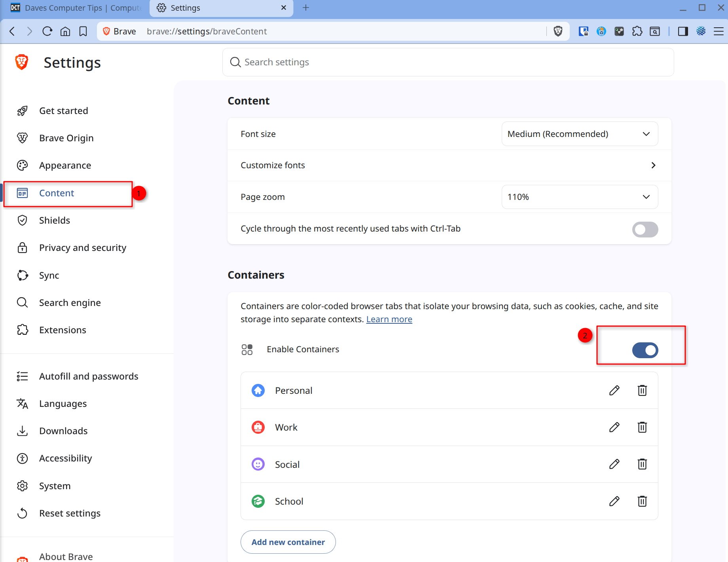Image resolution: width=728 pixels, height=562 pixels.
Task: Bookmark this page
Action: [83, 31]
